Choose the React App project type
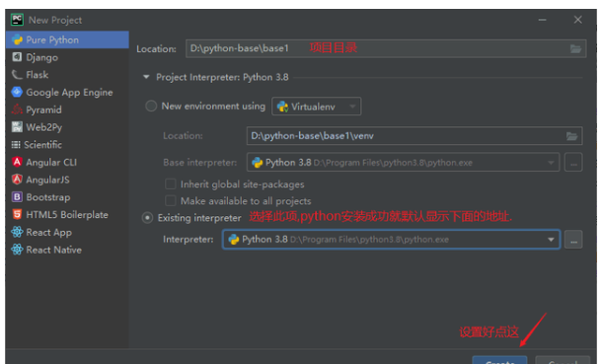This screenshot has width=602, height=364. click(x=67, y=233)
